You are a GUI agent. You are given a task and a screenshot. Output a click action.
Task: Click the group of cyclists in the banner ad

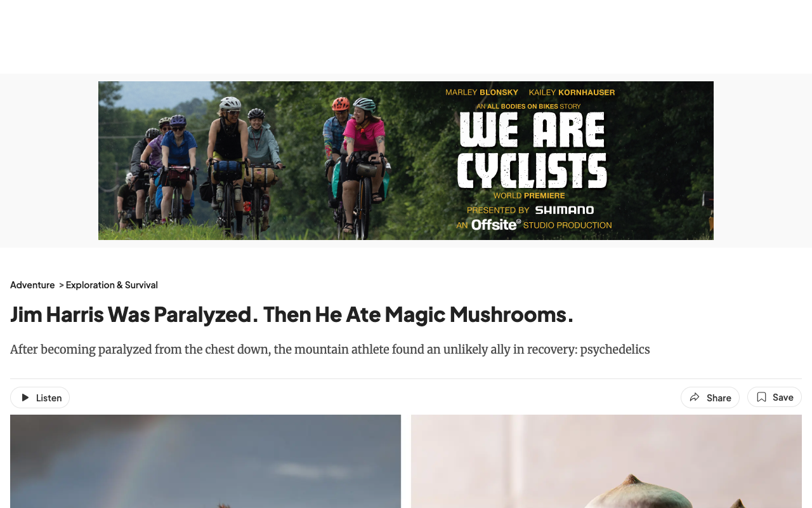click(x=254, y=165)
